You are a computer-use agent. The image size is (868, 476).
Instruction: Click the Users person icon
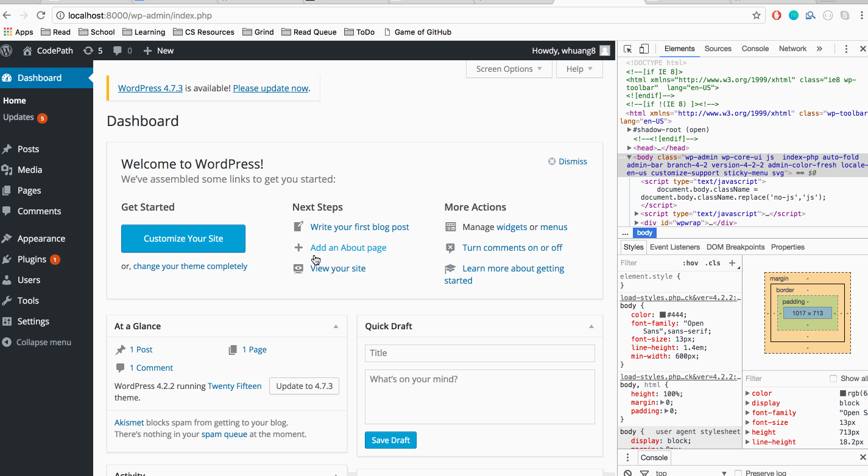pos(7,280)
